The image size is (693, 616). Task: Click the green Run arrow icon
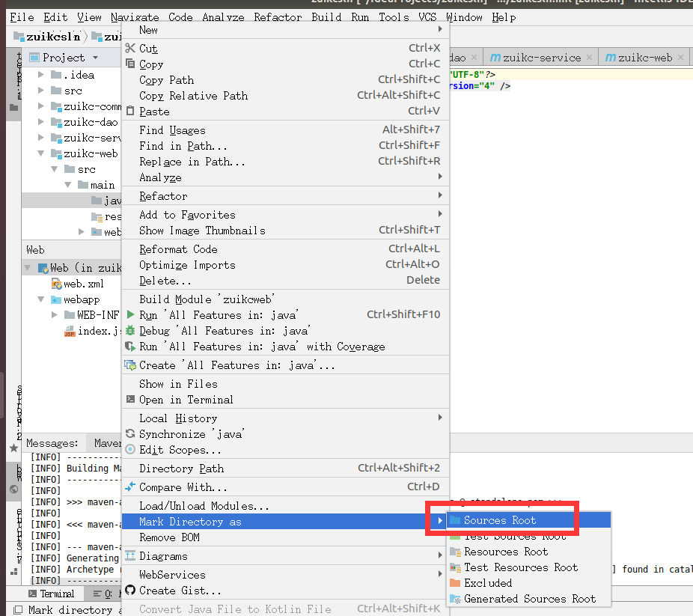click(x=130, y=314)
